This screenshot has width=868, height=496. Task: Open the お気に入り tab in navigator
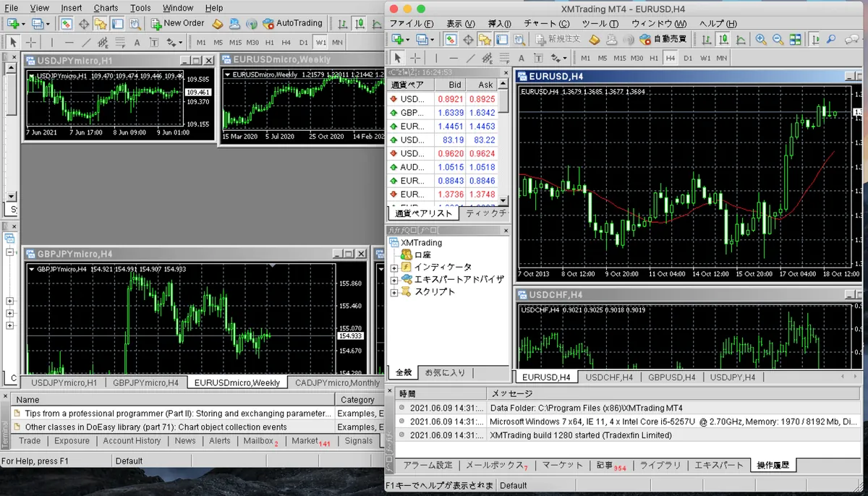pos(446,373)
